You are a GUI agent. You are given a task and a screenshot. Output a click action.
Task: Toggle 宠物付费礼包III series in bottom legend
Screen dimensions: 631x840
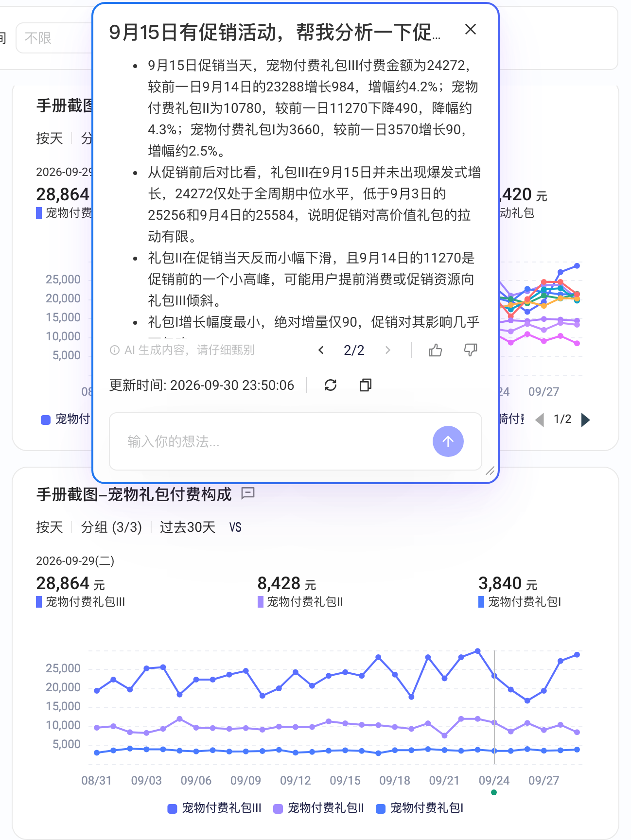[x=214, y=808]
